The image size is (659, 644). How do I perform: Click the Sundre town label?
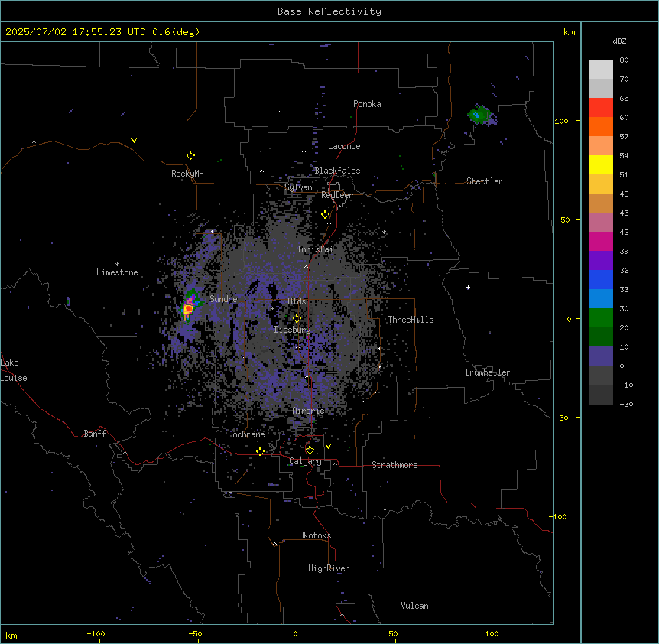pos(223,299)
